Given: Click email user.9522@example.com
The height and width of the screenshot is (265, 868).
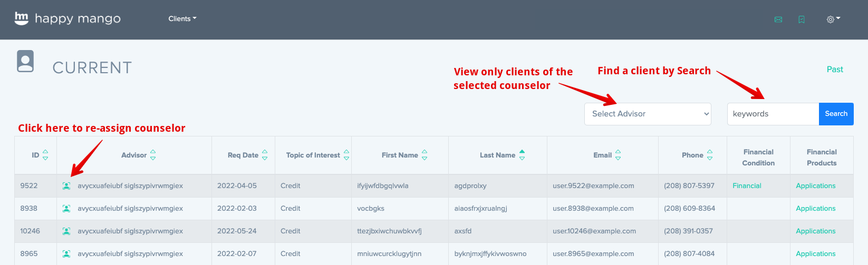Looking at the screenshot, I should [593, 185].
